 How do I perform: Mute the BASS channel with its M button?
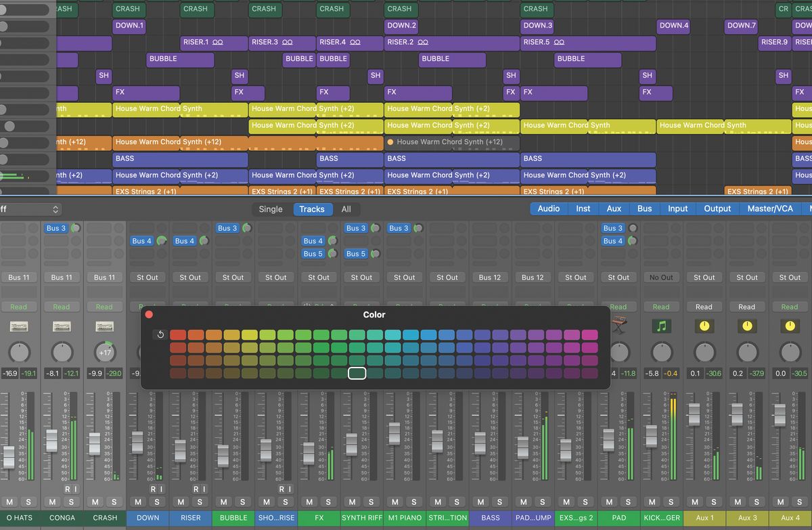click(480, 502)
